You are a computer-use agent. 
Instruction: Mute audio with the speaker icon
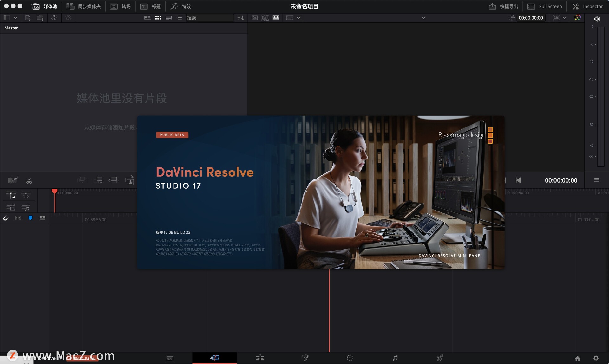[597, 19]
